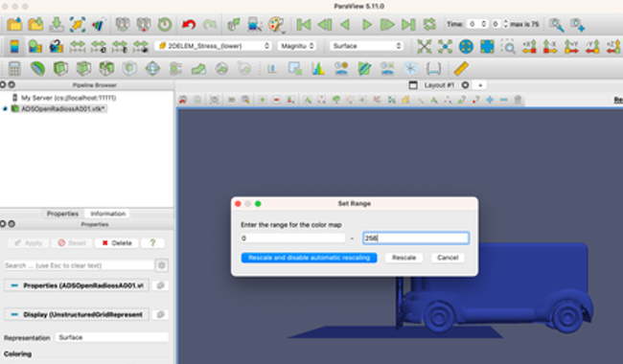Viewport: 623px width, 364px height.
Task: Click blue minus icon in view toolbar
Action: (x=503, y=100)
